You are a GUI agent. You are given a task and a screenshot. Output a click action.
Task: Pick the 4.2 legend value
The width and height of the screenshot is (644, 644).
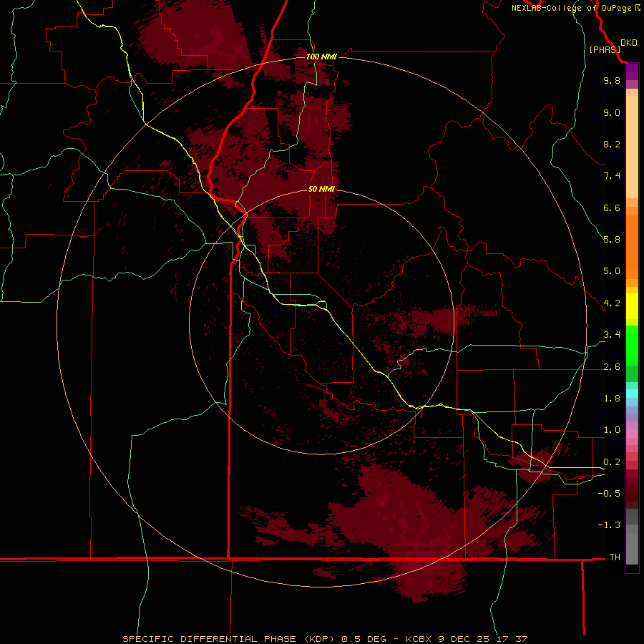tap(612, 303)
